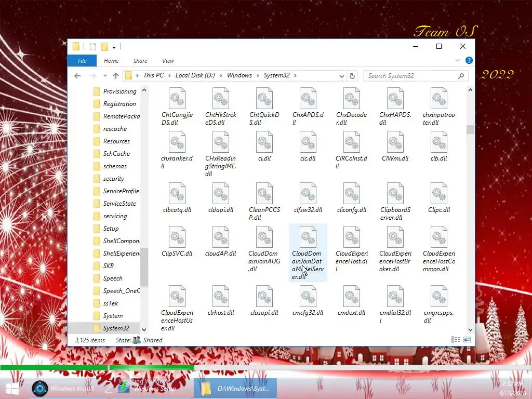Image resolution: width=532 pixels, height=399 pixels.
Task: Select the ChxDecoder.dll file icon
Action: [352, 98]
